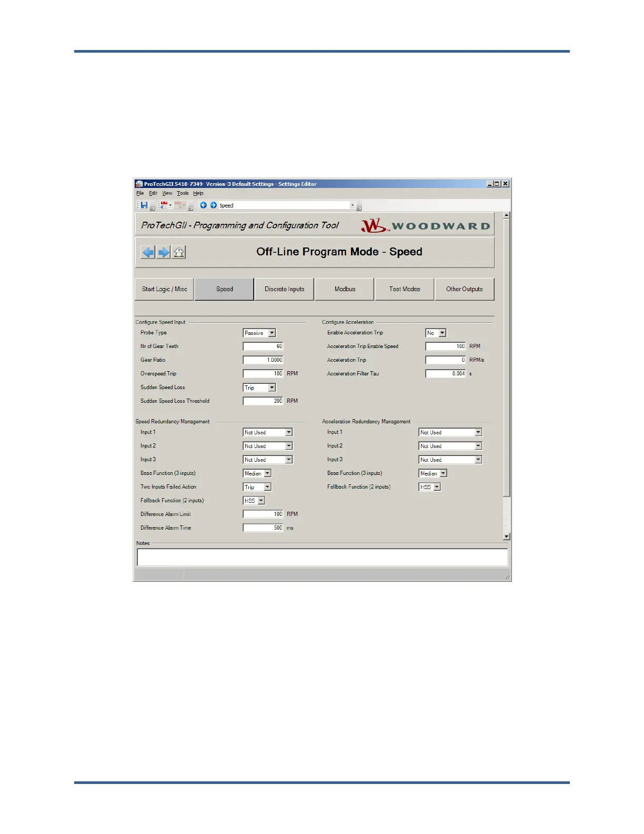Click the Woodward logo
The height and width of the screenshot is (834, 644).
tap(425, 225)
